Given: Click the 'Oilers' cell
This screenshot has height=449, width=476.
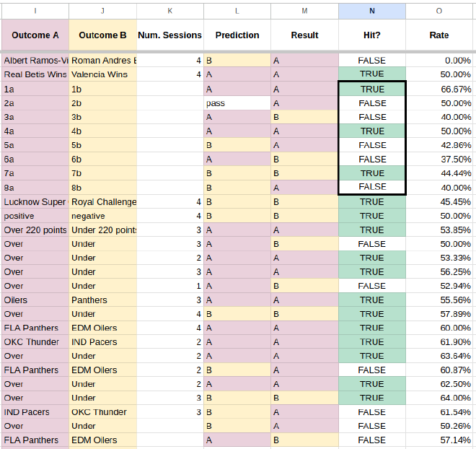Looking at the screenshot, I should pyautogui.click(x=35, y=300).
